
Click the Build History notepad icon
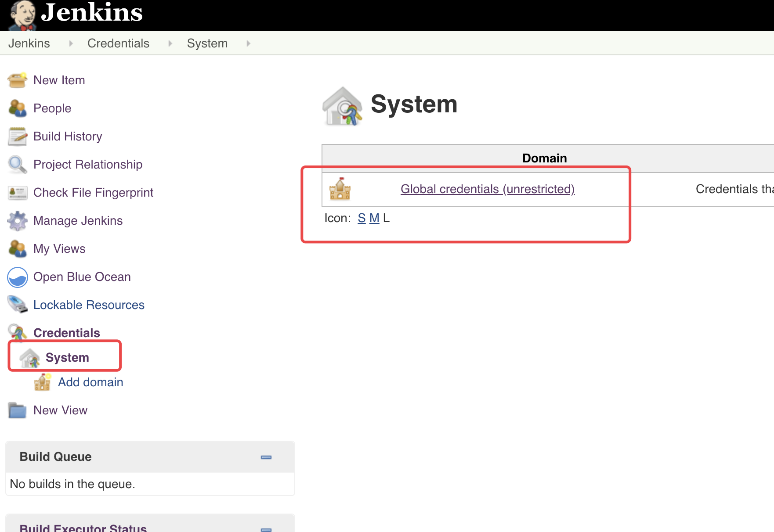click(18, 137)
